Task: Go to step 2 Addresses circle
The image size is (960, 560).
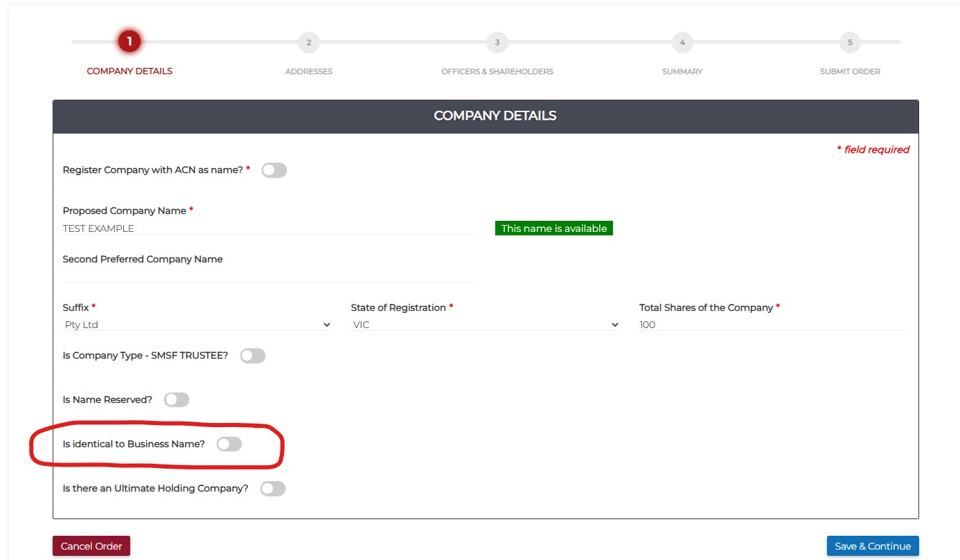Action: click(308, 43)
